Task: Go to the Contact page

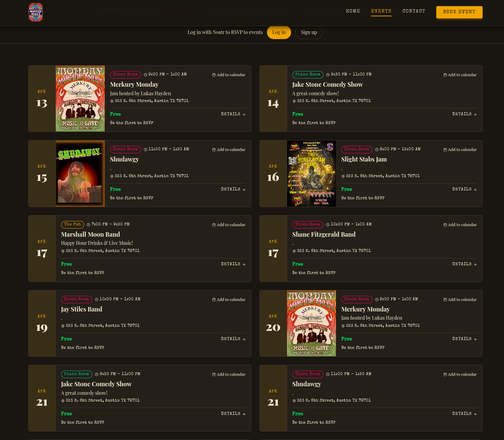Action: tap(414, 11)
